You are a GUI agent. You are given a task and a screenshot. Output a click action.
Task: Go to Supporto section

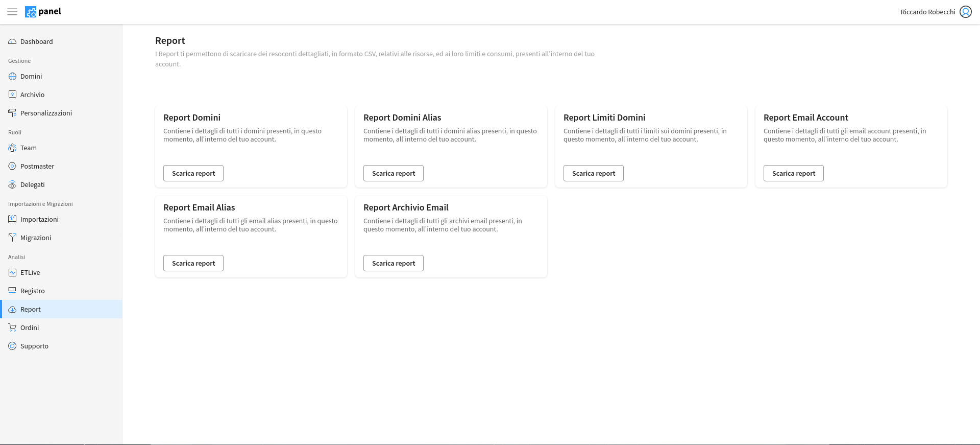tap(61, 346)
